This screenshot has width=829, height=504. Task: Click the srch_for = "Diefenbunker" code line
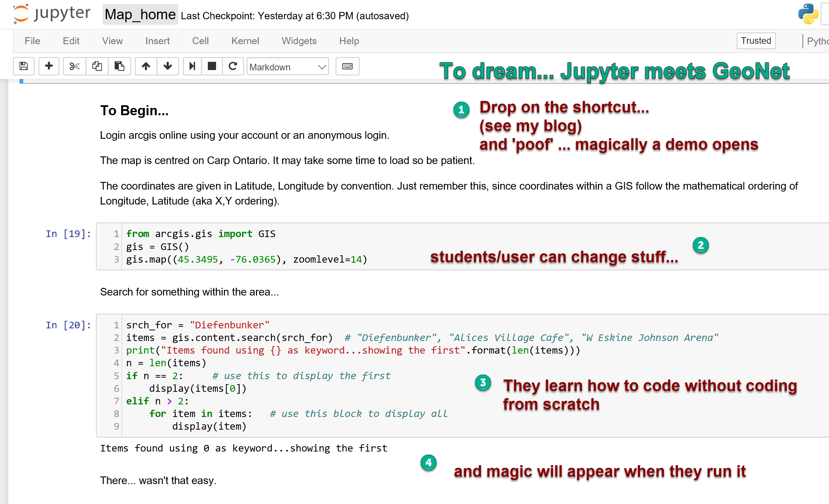click(198, 325)
